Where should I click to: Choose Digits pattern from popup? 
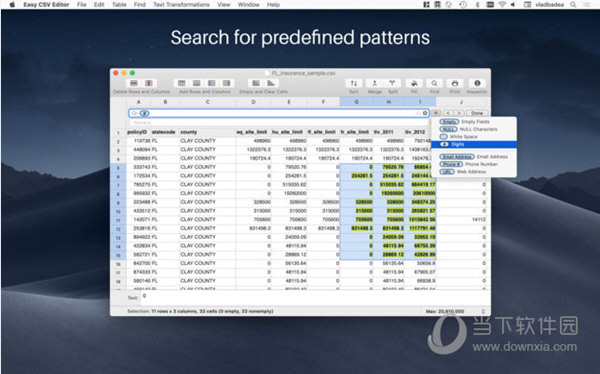point(474,144)
